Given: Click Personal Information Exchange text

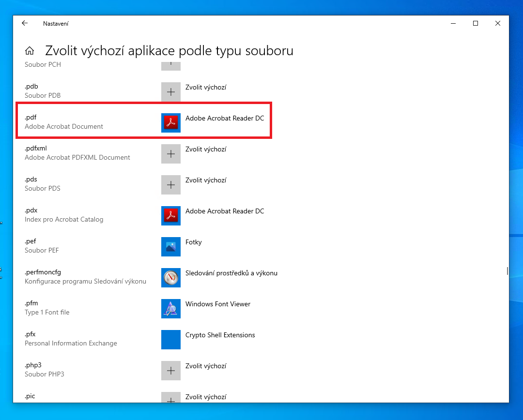Looking at the screenshot, I should click(71, 344).
